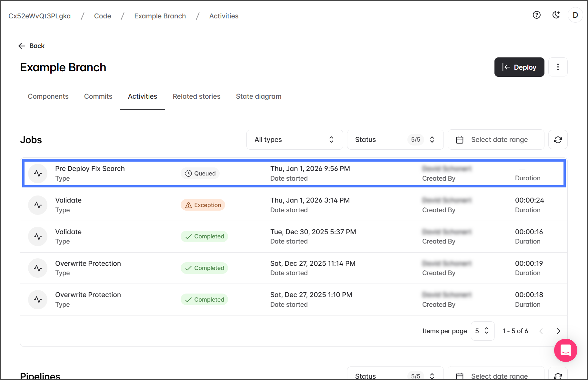This screenshot has width=588, height=380.
Task: Click the back arrow icon
Action: 22,46
